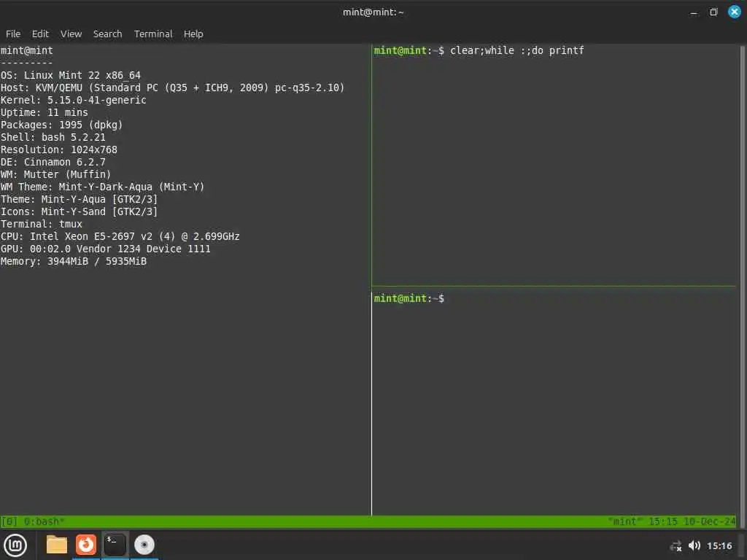This screenshot has height=560, width=747.
Task: Click the 'Theme: Mint-Y-Aqua [GTK2/3]' line
Action: [x=79, y=199]
